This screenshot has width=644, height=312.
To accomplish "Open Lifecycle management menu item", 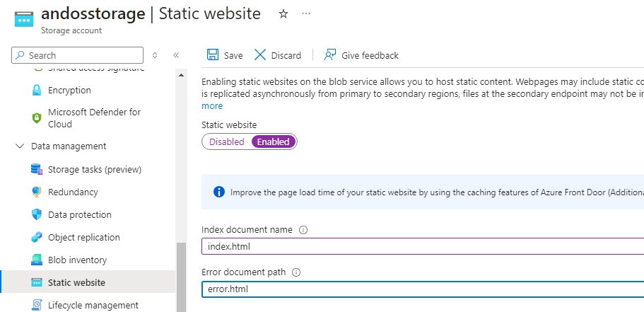I will [93, 306].
